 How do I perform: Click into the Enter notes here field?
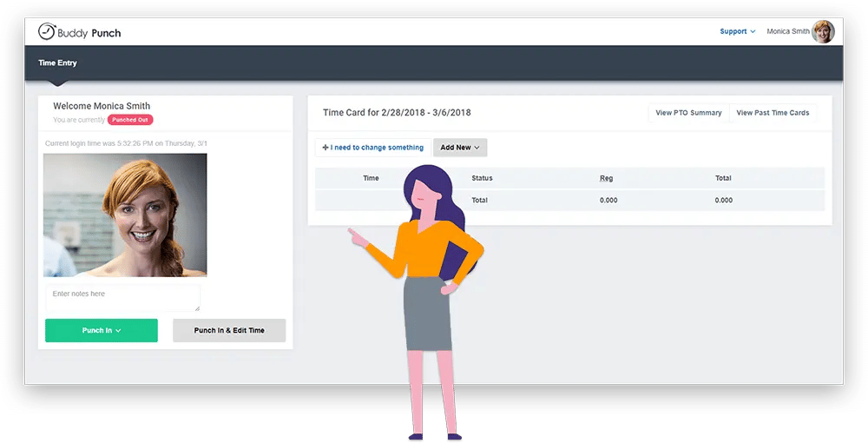pyautogui.click(x=123, y=298)
